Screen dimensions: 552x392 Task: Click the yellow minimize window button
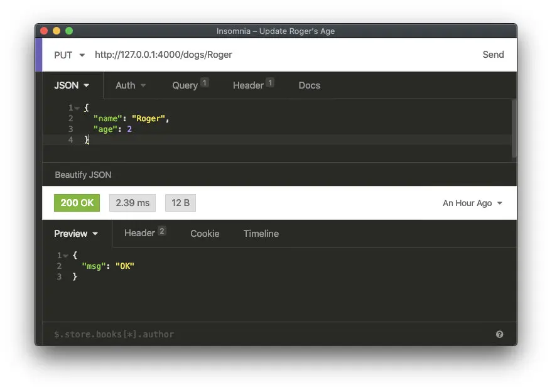click(57, 31)
